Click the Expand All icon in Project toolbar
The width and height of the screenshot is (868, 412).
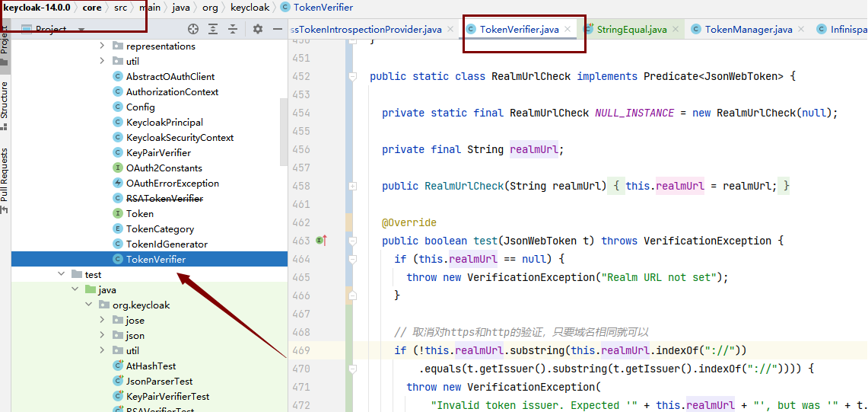pos(212,30)
